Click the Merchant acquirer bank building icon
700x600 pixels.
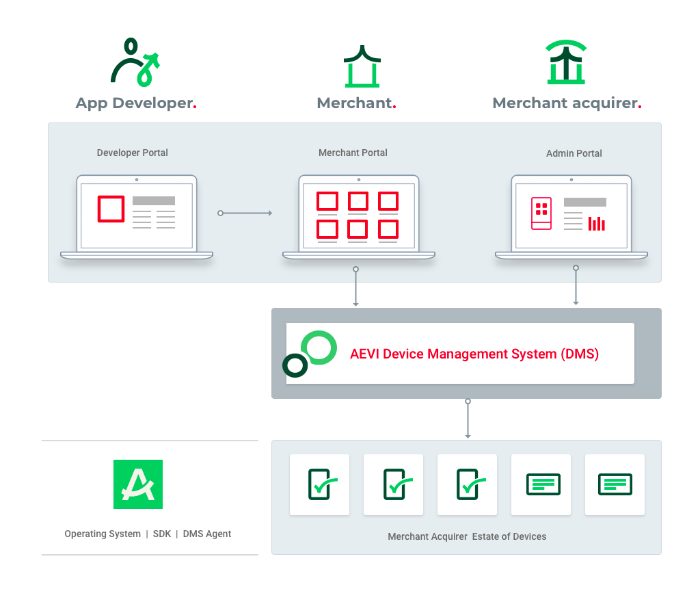coord(566,62)
